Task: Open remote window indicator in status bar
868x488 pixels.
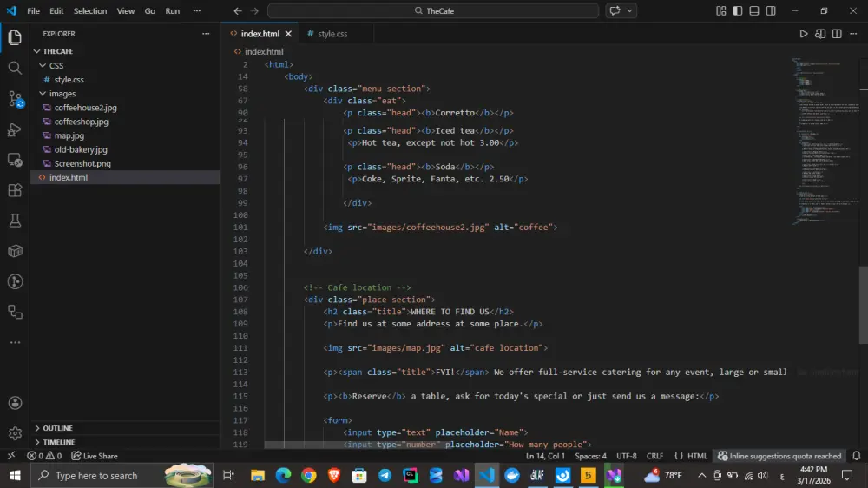Action: (x=11, y=456)
